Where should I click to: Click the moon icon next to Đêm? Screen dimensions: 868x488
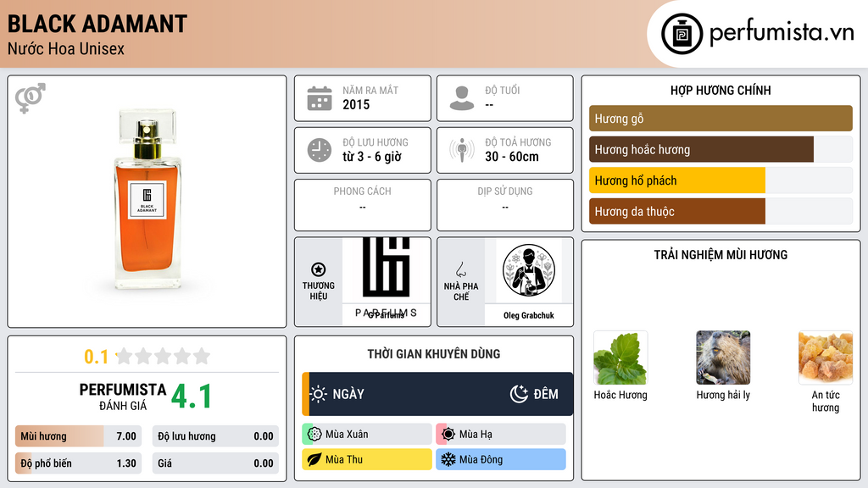(519, 394)
